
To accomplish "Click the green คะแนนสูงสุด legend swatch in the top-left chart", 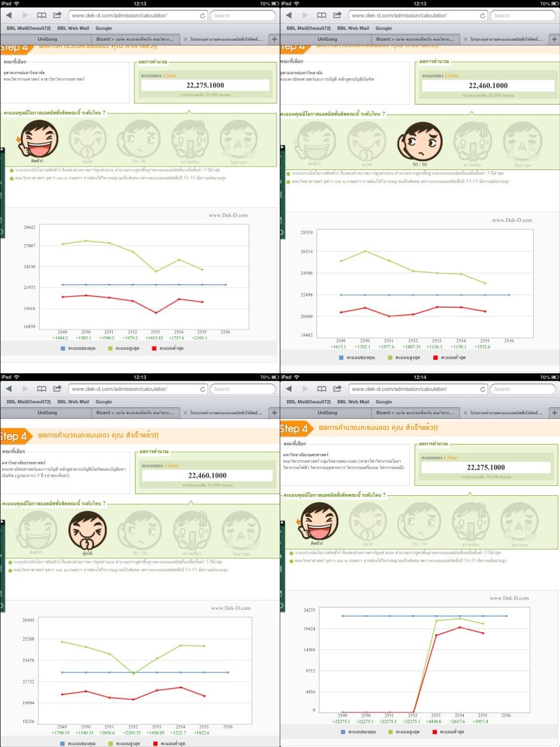I will [x=110, y=348].
